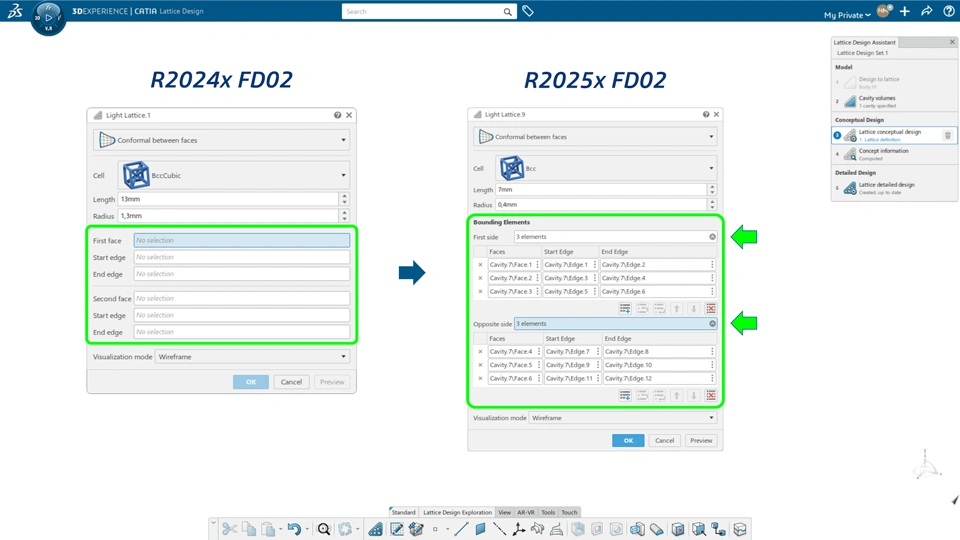This screenshot has height=540, width=960.
Task: Switch to Lattice Design Exploration tab
Action: coord(457,512)
